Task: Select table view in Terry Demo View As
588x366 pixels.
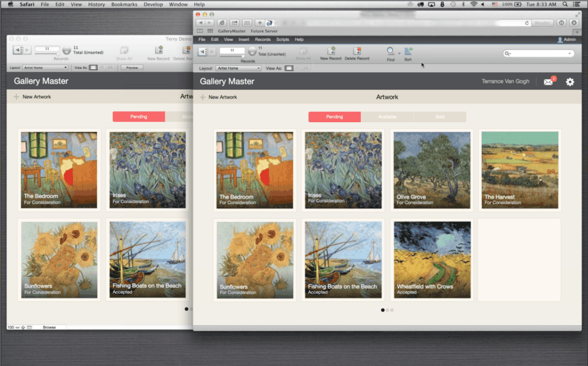Action: [x=110, y=68]
